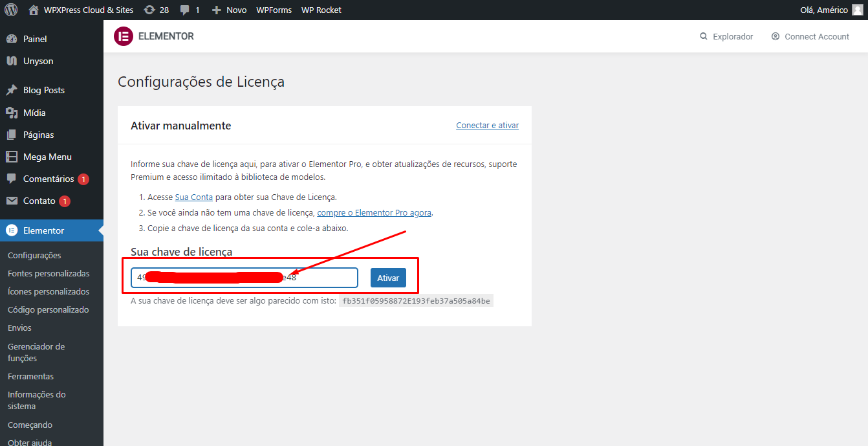Click Connect Account in the Elementor header
The image size is (868, 446).
(817, 37)
